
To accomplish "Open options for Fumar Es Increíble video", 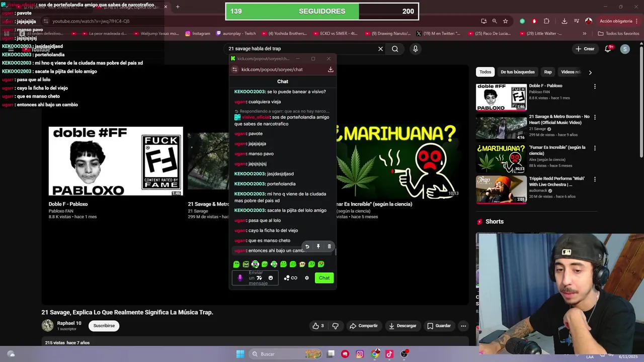I will click(x=595, y=148).
